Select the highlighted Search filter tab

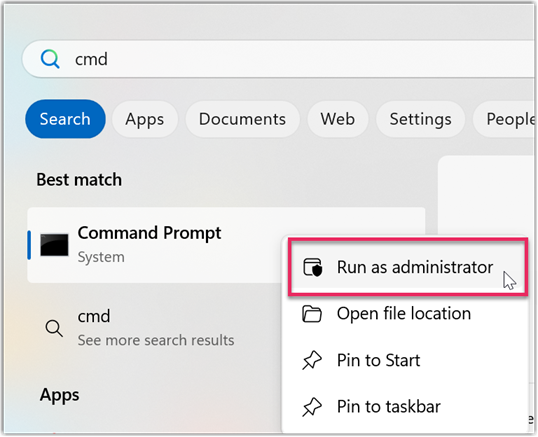[x=65, y=119]
